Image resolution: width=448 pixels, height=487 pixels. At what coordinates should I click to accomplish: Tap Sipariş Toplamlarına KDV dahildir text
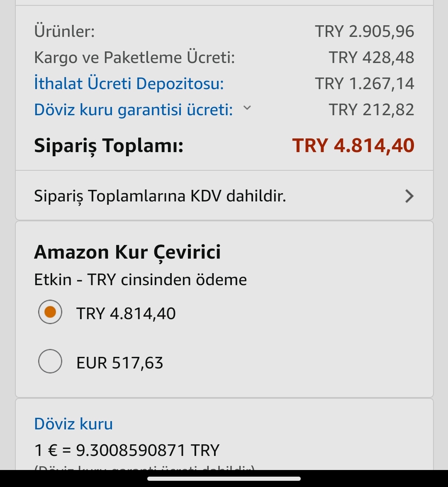[160, 196]
